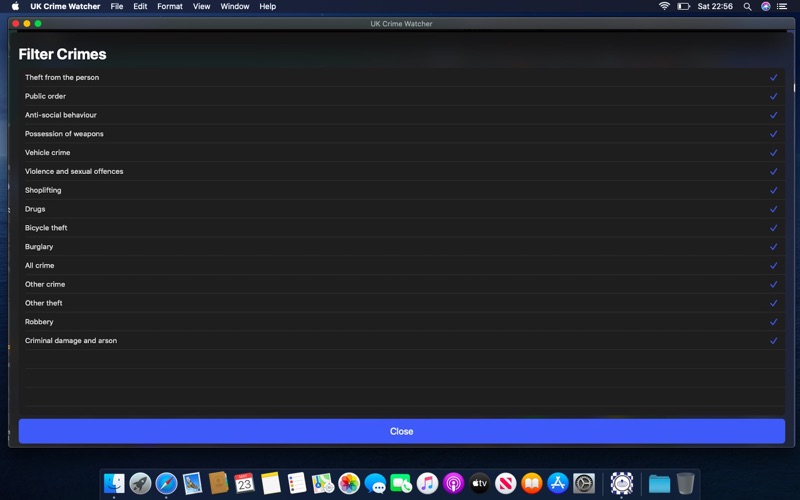The height and width of the screenshot is (500, 800).
Task: Open Photos flower icon in dock
Action: click(x=349, y=483)
